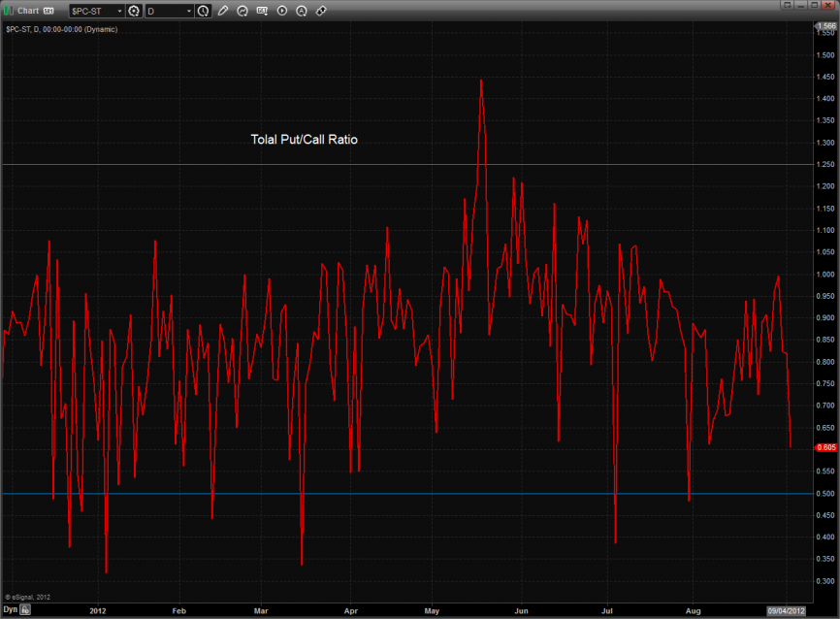This screenshot has width=840, height=619.
Task: Click the D interval input field
Action: click(162, 11)
